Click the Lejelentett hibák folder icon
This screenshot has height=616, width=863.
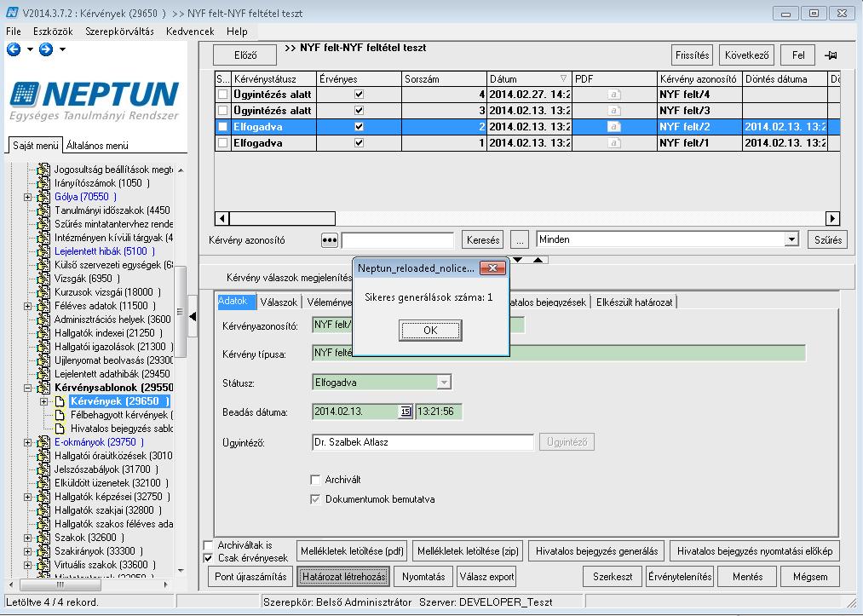pyautogui.click(x=43, y=251)
